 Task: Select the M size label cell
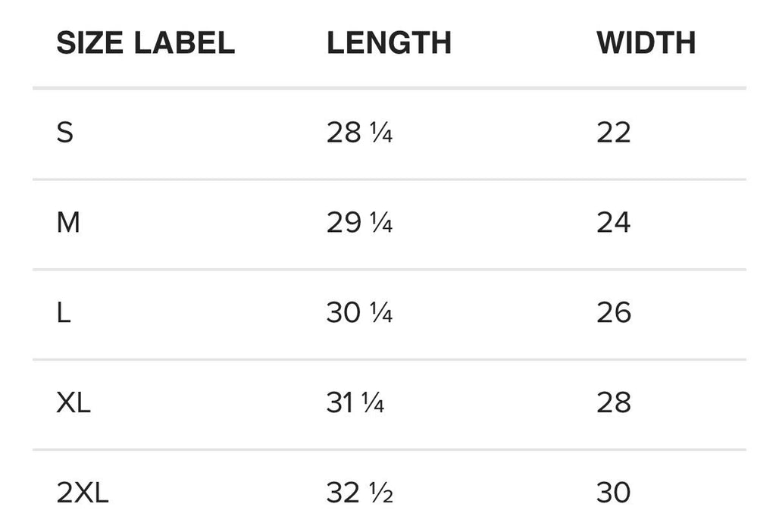(x=68, y=224)
